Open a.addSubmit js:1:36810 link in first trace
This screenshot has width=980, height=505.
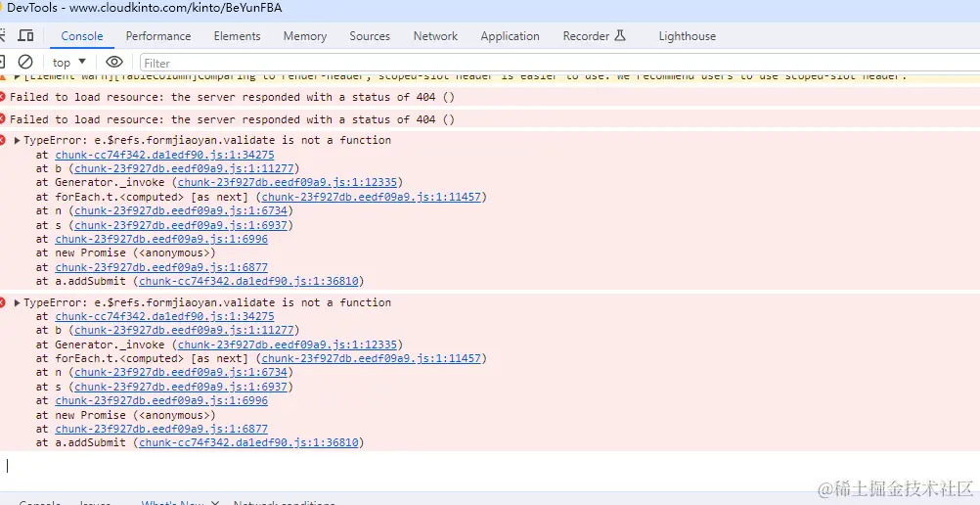pos(248,282)
